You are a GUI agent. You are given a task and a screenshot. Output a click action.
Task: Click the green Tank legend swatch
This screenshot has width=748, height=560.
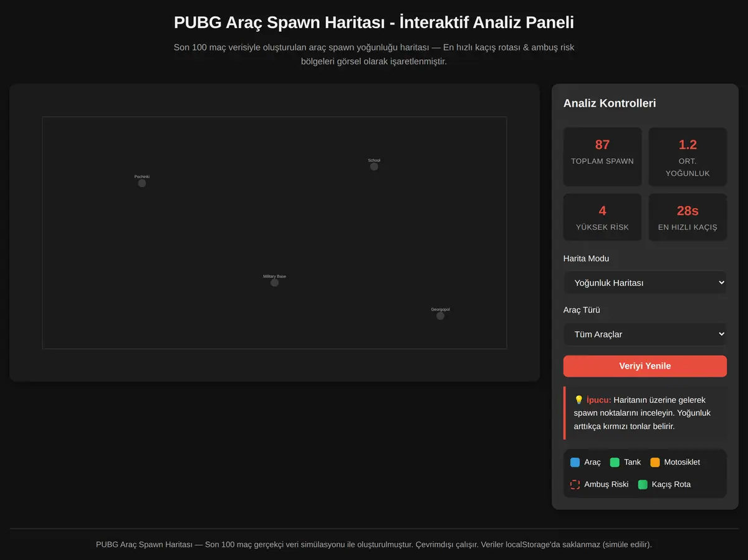pyautogui.click(x=615, y=462)
